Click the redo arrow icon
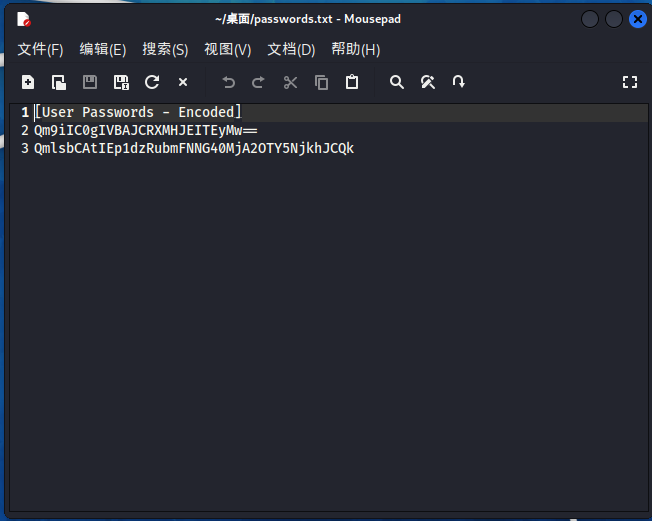The image size is (652, 521). (258, 82)
